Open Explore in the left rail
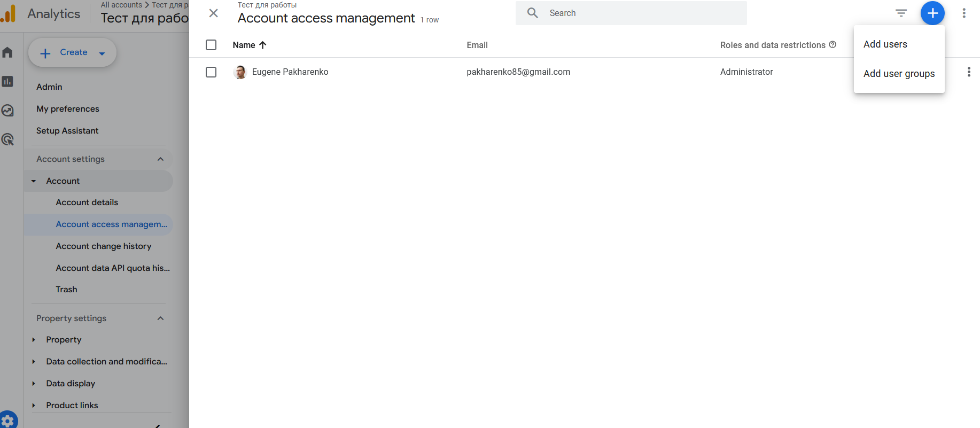This screenshot has width=980, height=428. tap(7, 111)
